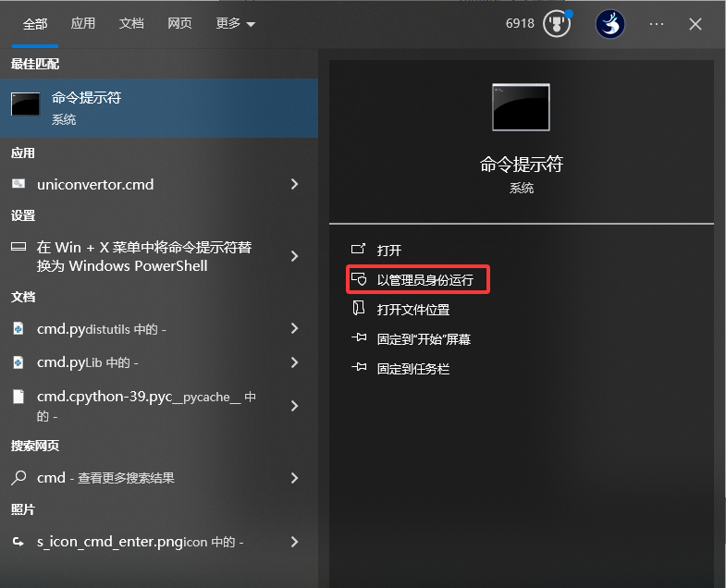Click the open icon beside 打开
The image size is (726, 588).
coord(358,249)
